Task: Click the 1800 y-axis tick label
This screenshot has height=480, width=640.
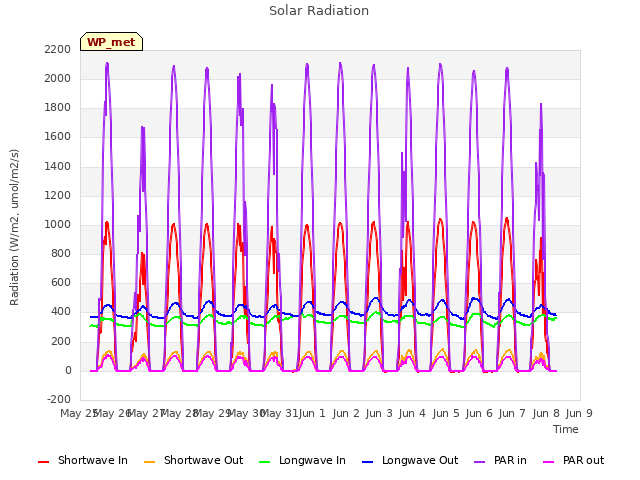Action: [58, 107]
